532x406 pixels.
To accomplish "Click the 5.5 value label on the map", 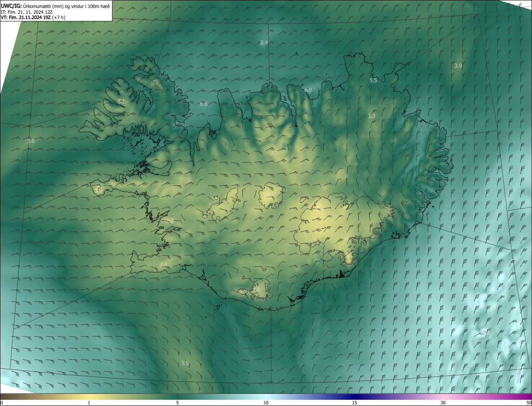I will tap(373, 80).
